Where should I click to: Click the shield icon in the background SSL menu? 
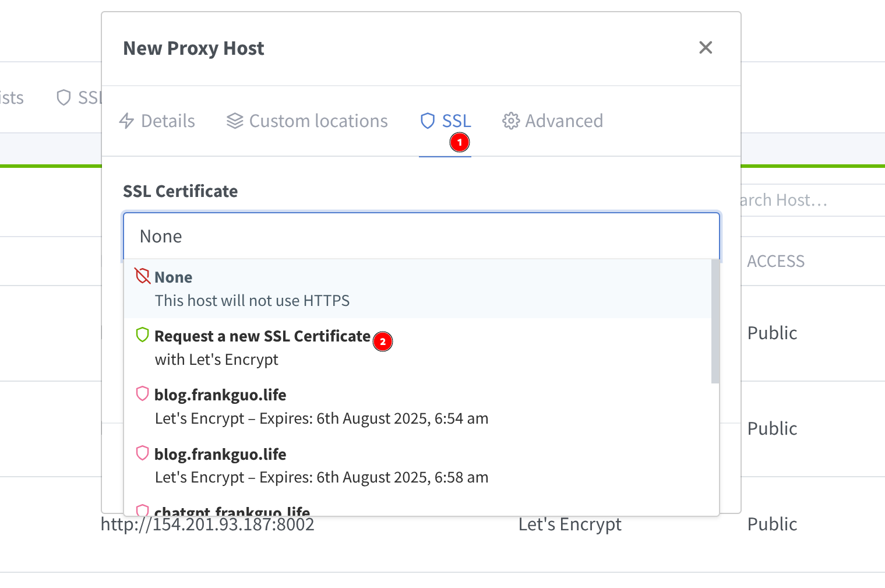tap(64, 97)
